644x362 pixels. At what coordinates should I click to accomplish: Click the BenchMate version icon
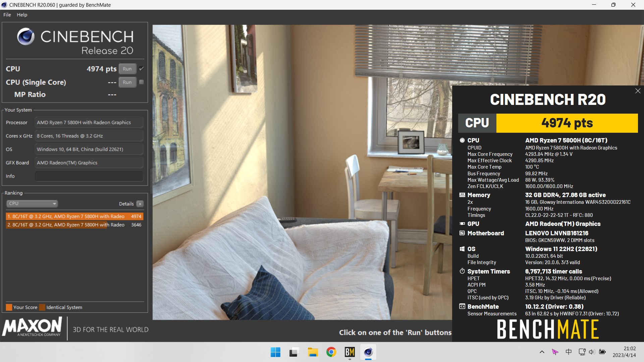tap(462, 306)
